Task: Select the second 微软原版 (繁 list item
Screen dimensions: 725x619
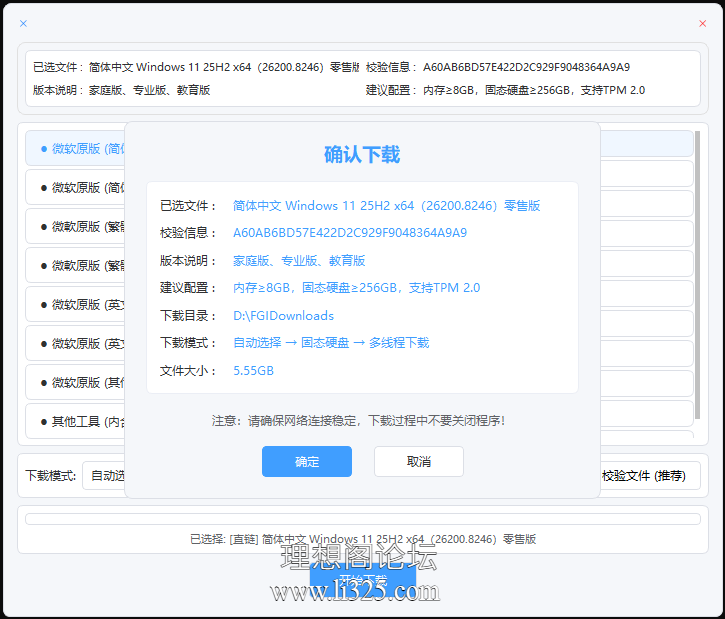Action: pyautogui.click(x=75, y=265)
